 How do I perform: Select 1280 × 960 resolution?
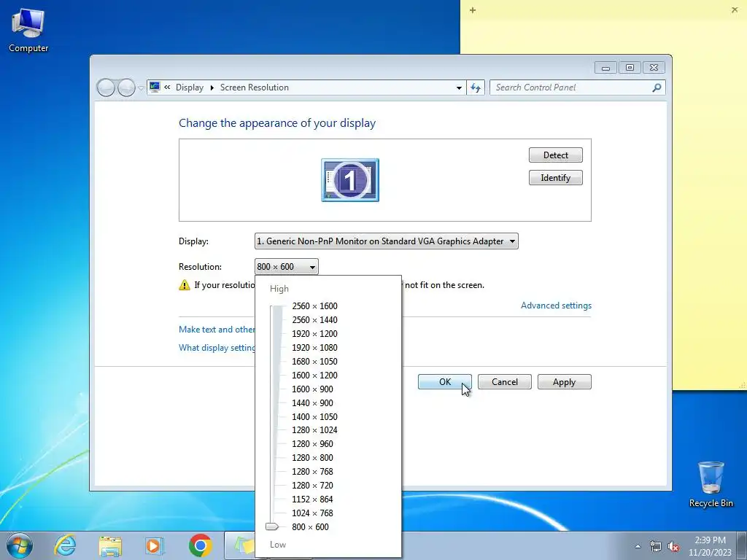pyautogui.click(x=312, y=444)
